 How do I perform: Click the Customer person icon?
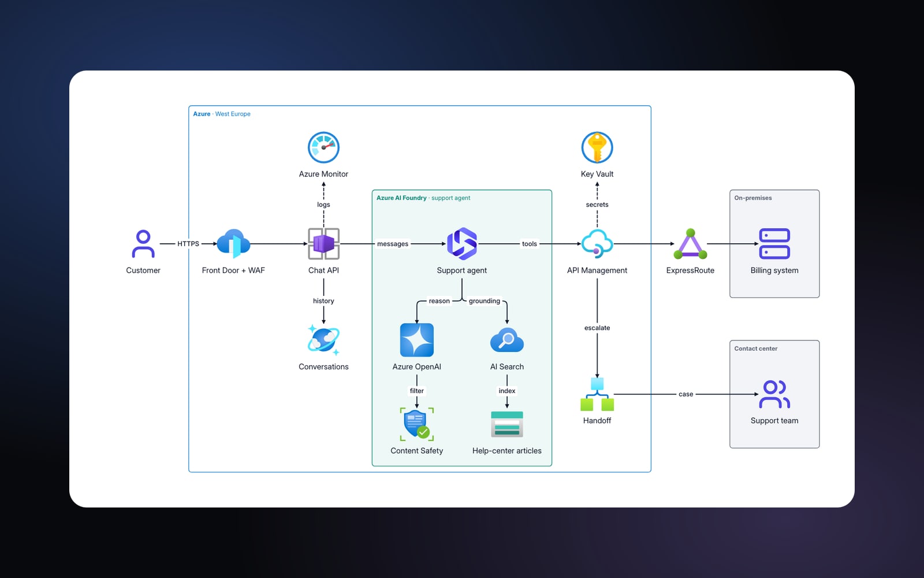point(143,244)
